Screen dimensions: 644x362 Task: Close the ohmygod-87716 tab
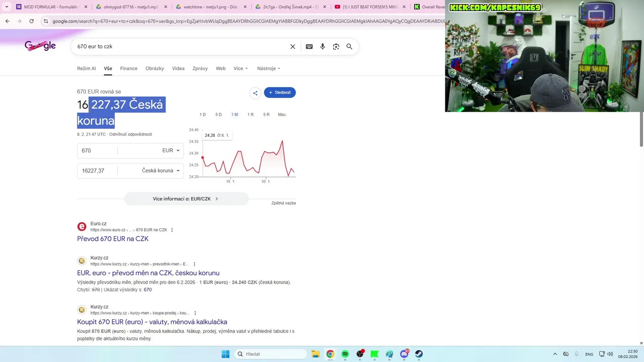click(166, 7)
